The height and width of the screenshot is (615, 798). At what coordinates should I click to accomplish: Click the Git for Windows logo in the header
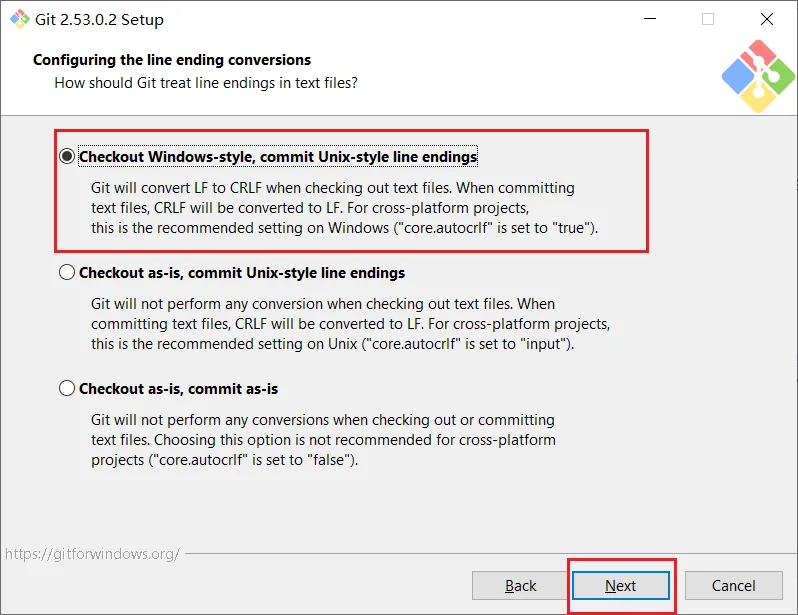[x=757, y=76]
